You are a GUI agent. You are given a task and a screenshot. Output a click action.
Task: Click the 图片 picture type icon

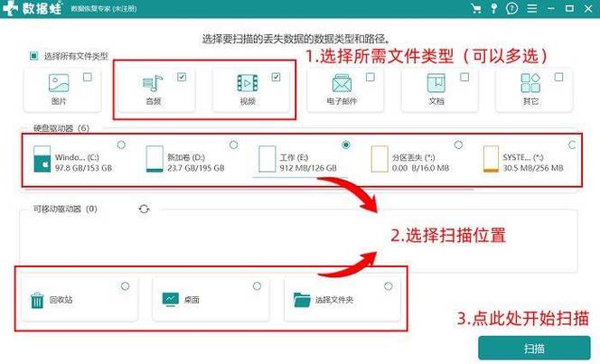59,83
